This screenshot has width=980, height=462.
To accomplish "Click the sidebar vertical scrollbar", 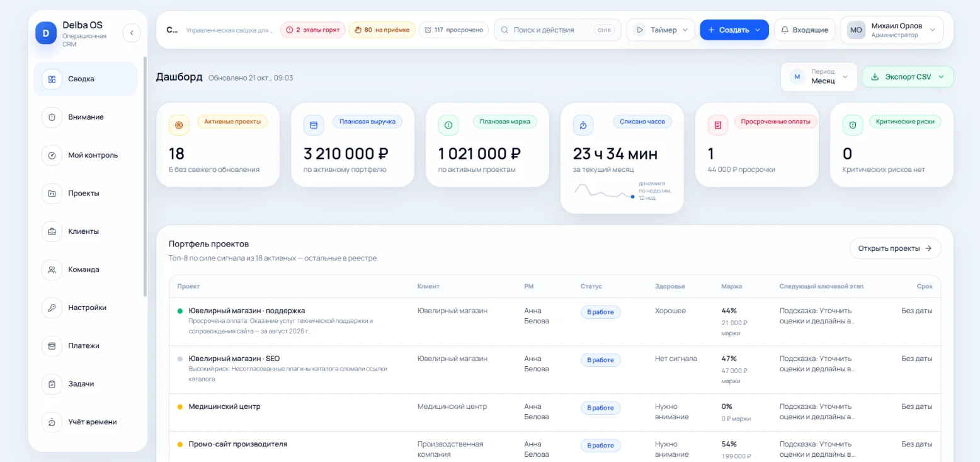I will click(145, 176).
